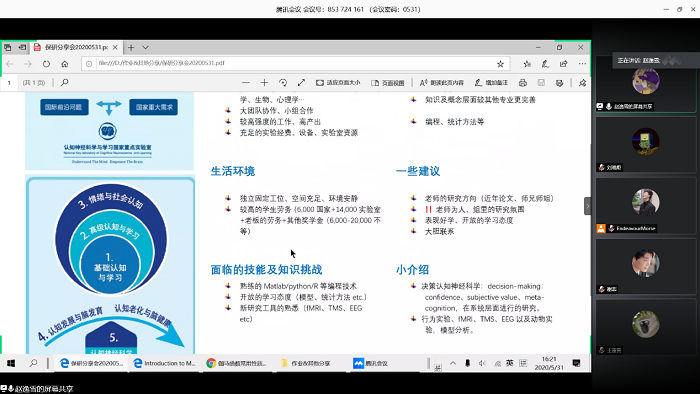Zoom in the PDF with plus icon

click(x=264, y=83)
